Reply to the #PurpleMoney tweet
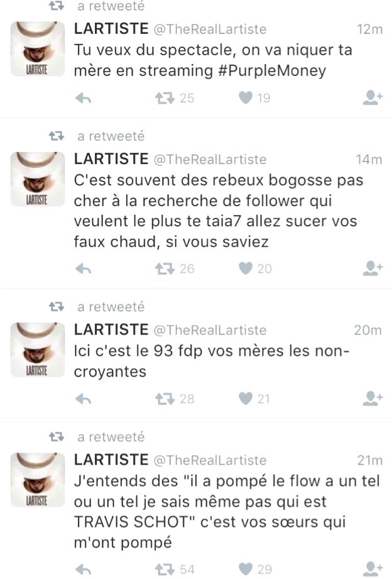This screenshot has width=392, height=579. tap(83, 98)
